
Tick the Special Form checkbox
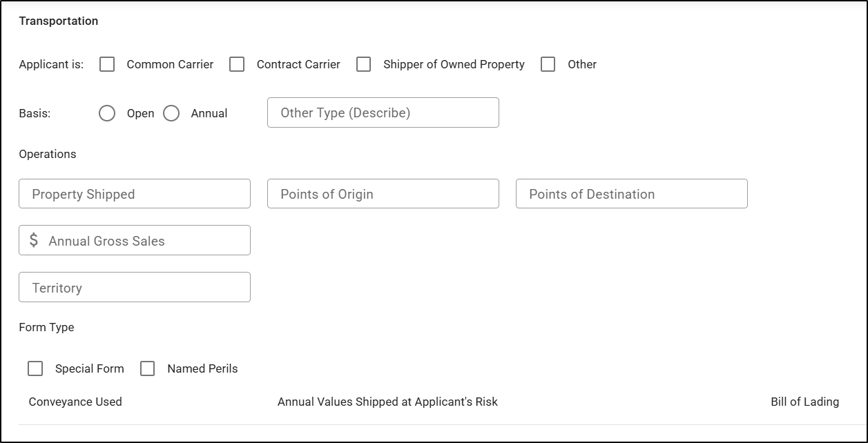tap(35, 368)
